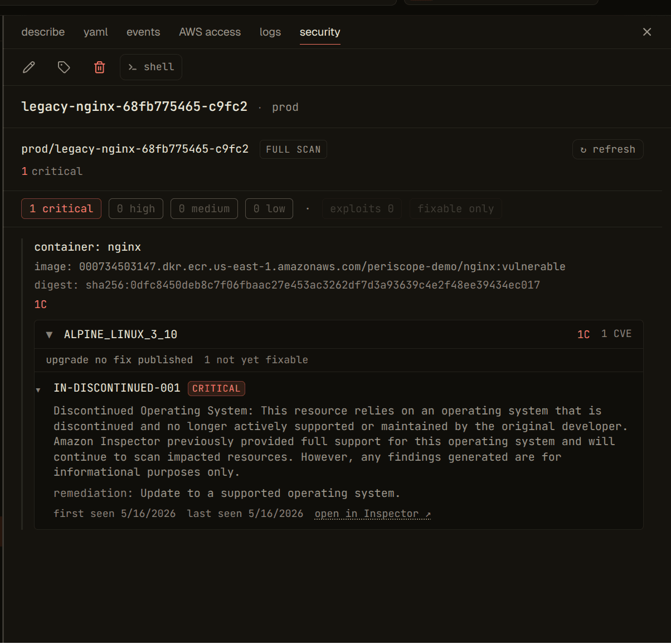The height and width of the screenshot is (644, 671).
Task: Click the CRITICAL severity badge
Action: (216, 388)
